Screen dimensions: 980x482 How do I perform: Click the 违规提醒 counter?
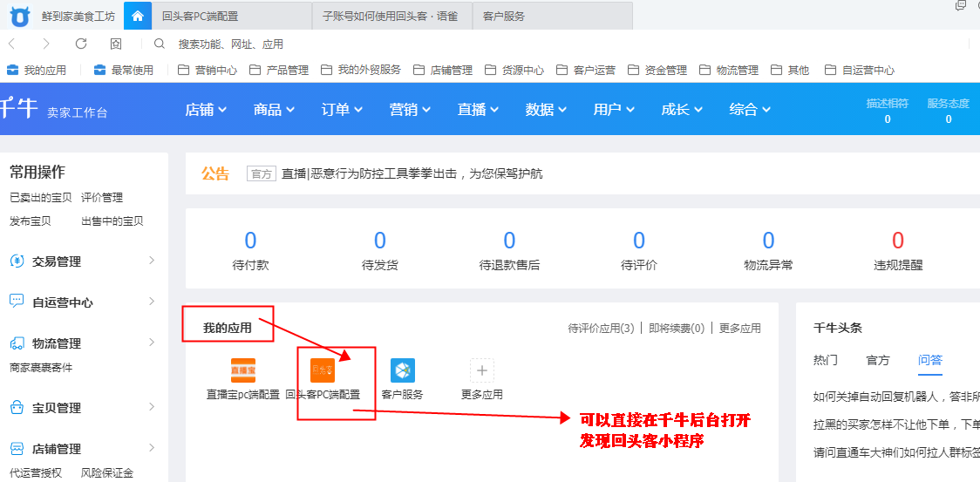(898, 251)
